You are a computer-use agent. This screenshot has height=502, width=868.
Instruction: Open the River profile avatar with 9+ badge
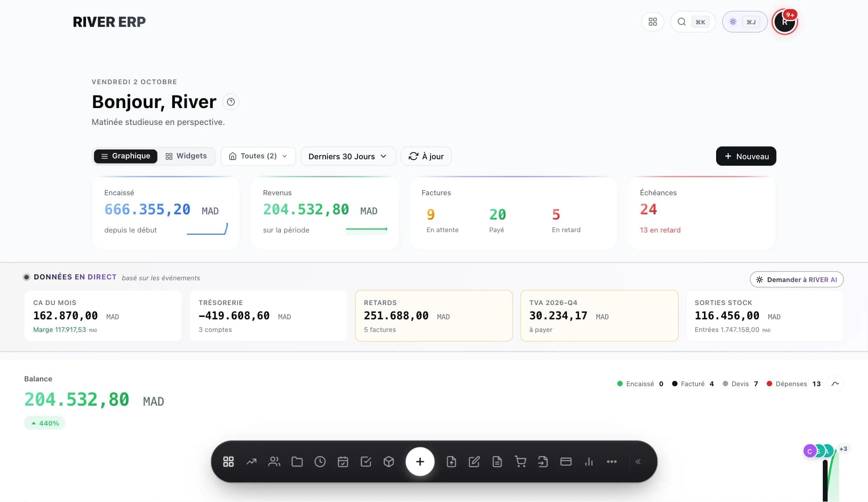785,22
